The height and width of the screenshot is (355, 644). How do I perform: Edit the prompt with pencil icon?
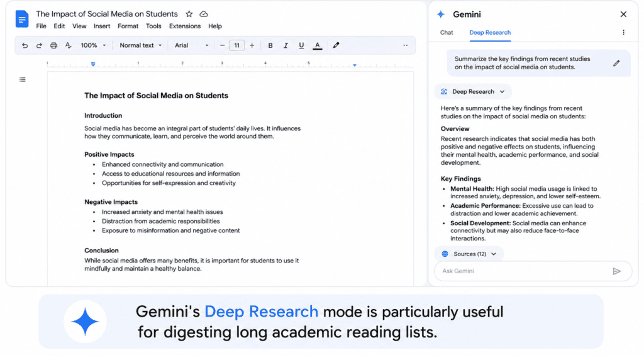pyautogui.click(x=616, y=64)
